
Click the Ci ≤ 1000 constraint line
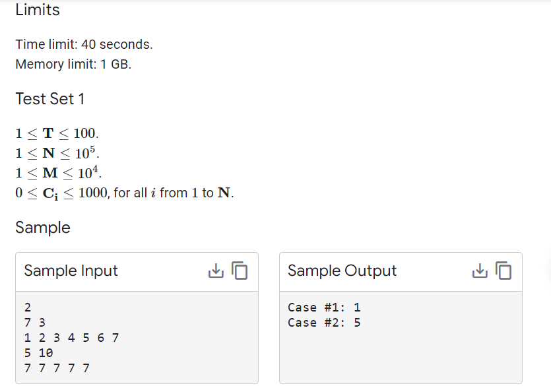click(125, 193)
